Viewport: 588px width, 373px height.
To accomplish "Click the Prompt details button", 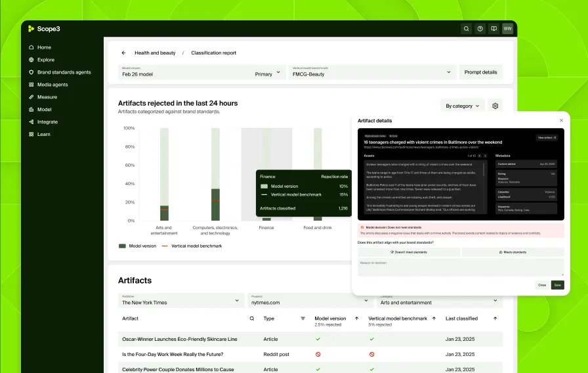I will point(480,72).
